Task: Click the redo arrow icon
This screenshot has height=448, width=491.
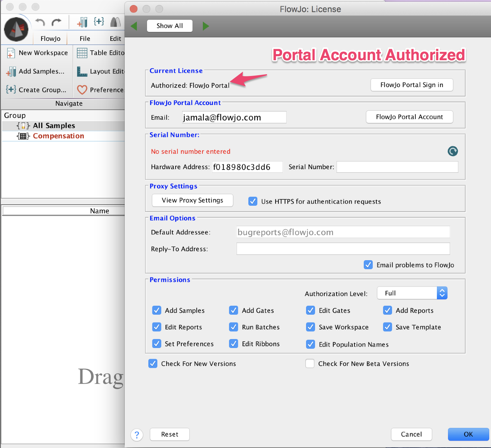Action: click(x=56, y=23)
